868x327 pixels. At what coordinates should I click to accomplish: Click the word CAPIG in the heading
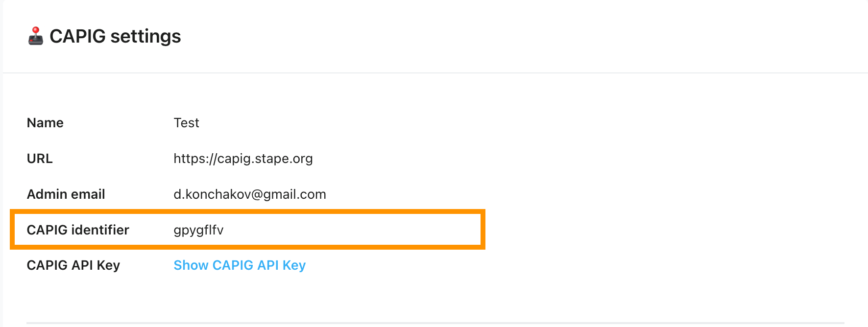77,36
